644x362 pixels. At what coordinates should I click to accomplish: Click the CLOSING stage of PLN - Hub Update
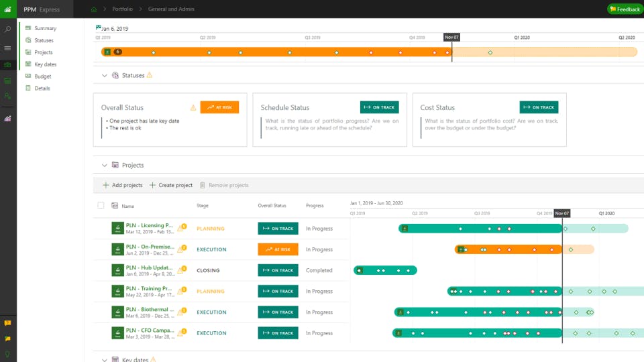click(208, 270)
